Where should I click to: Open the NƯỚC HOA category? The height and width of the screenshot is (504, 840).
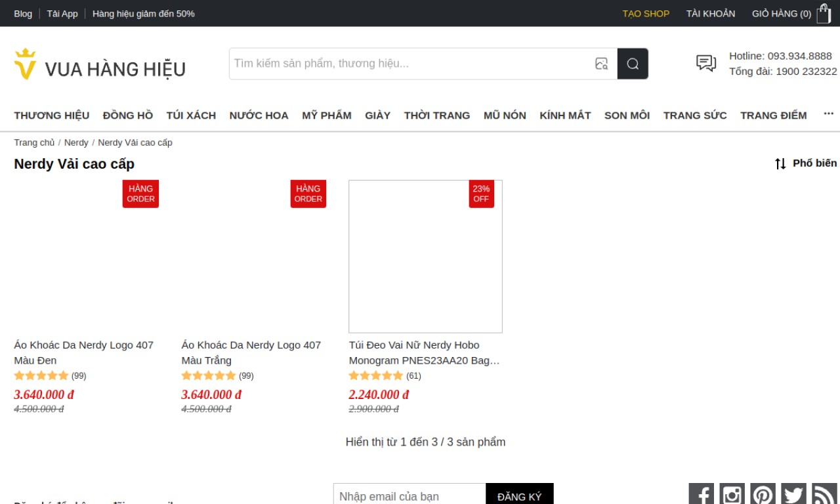tap(259, 115)
